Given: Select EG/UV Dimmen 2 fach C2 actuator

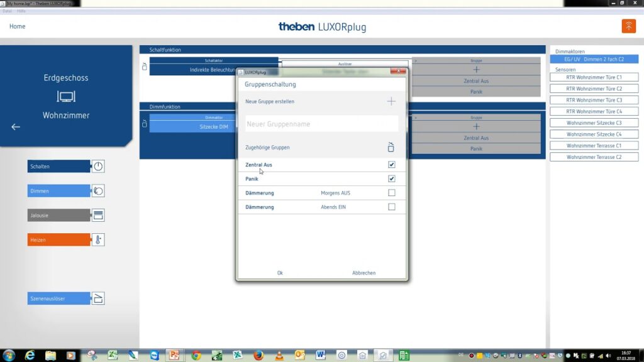Looking at the screenshot, I should click(x=594, y=59).
